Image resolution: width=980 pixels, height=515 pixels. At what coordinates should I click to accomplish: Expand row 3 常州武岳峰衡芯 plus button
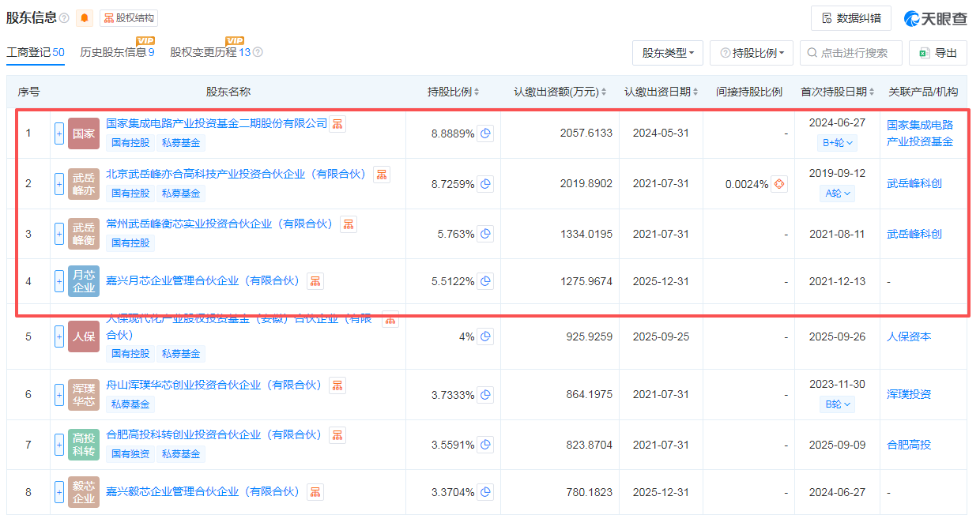(59, 234)
